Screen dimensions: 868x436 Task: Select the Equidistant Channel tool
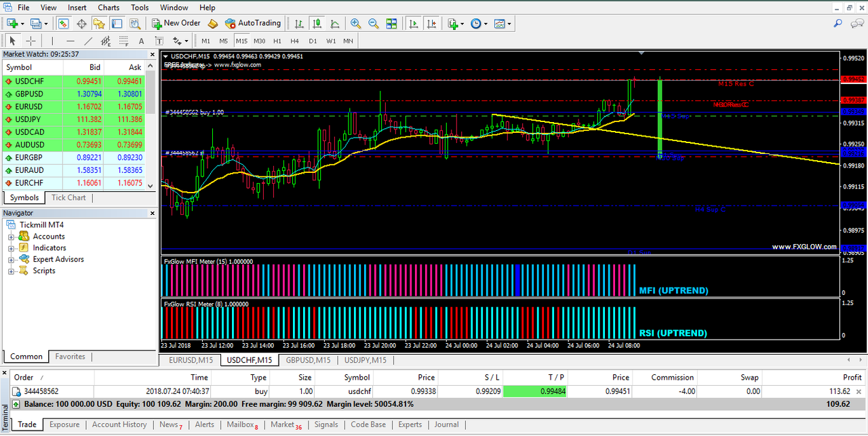(106, 41)
